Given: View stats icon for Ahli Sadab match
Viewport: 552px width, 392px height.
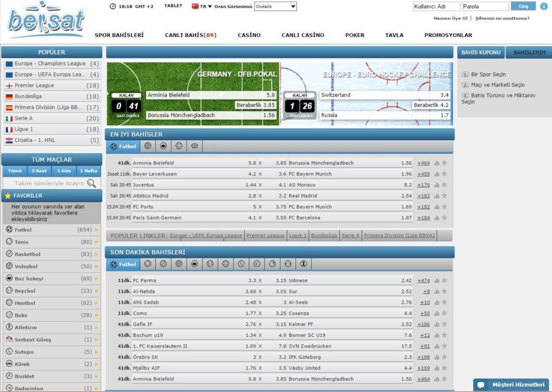Looking at the screenshot, I should pos(437,302).
